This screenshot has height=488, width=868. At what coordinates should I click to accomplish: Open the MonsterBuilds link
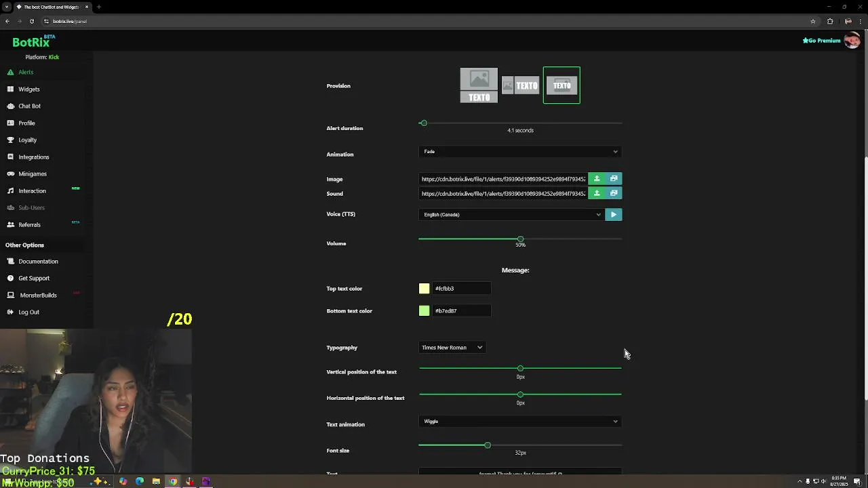tap(38, 295)
